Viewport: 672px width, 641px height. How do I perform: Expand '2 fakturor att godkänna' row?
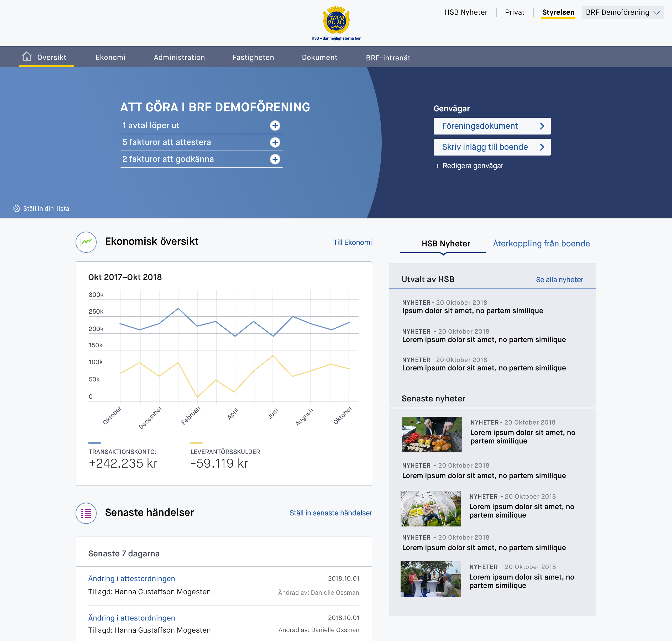click(x=275, y=159)
